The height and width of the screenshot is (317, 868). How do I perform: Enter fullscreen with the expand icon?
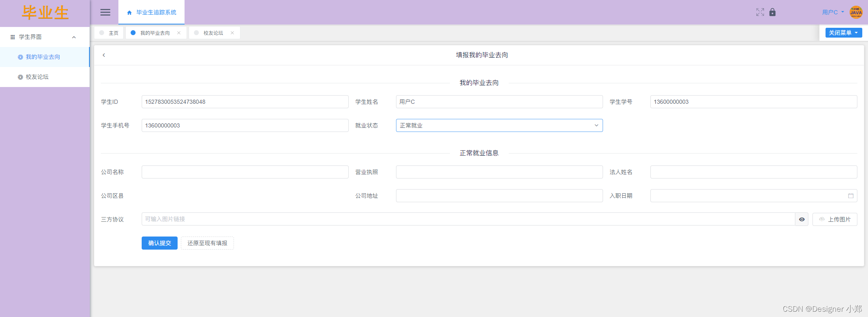tap(760, 12)
